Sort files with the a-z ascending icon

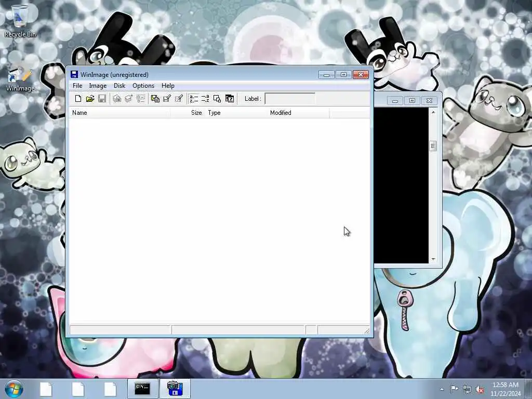point(194,99)
